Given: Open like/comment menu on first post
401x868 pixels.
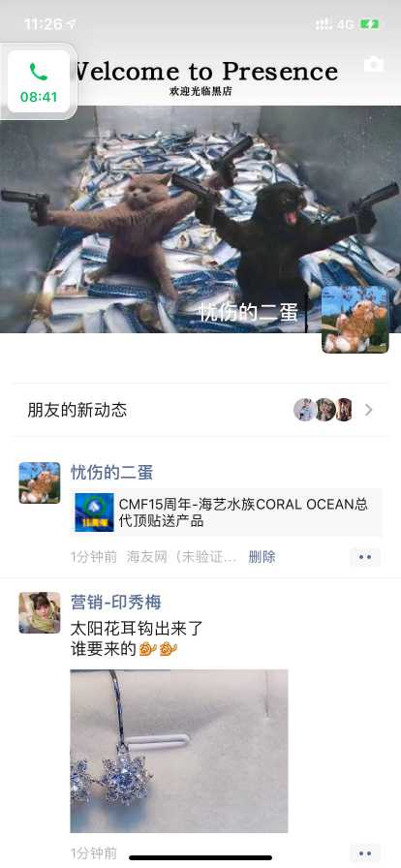Looking at the screenshot, I should pos(365,557).
